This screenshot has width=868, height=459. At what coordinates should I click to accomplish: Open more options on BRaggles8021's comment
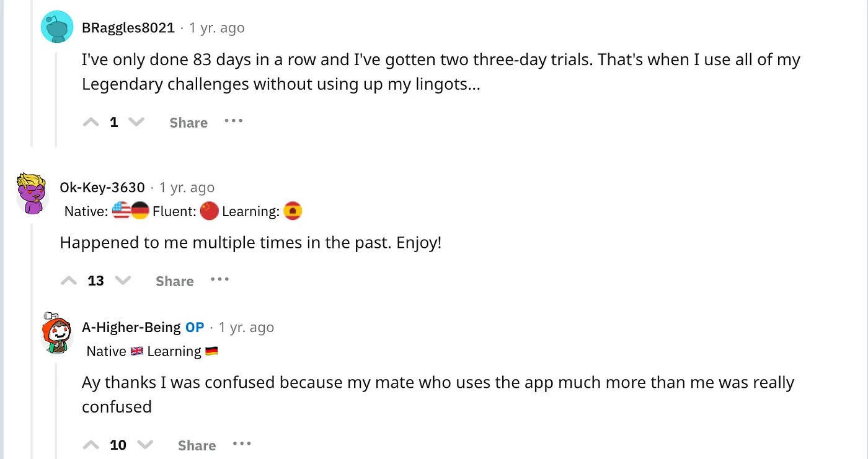233,121
